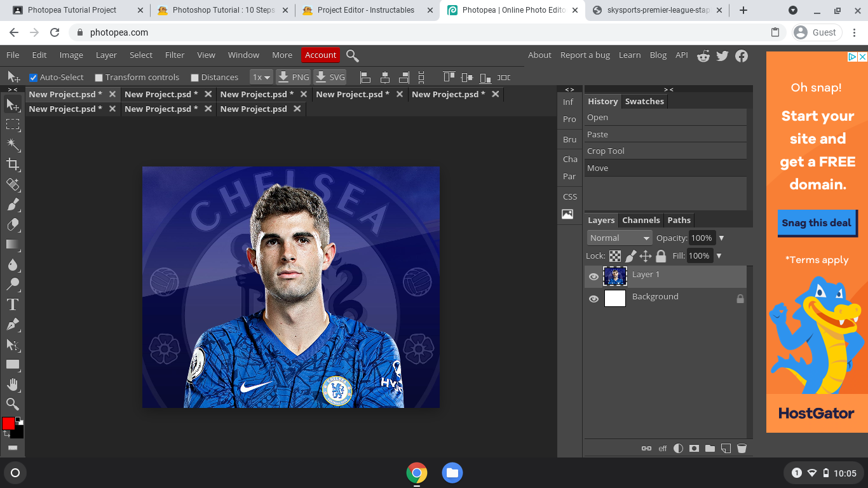Choose the Magic Wand tool

[x=13, y=145]
